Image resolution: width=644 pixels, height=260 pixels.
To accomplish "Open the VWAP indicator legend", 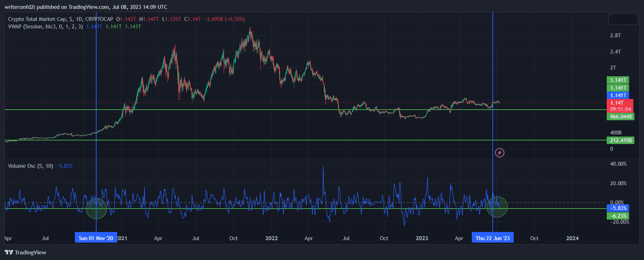I will pyautogui.click(x=45, y=27).
